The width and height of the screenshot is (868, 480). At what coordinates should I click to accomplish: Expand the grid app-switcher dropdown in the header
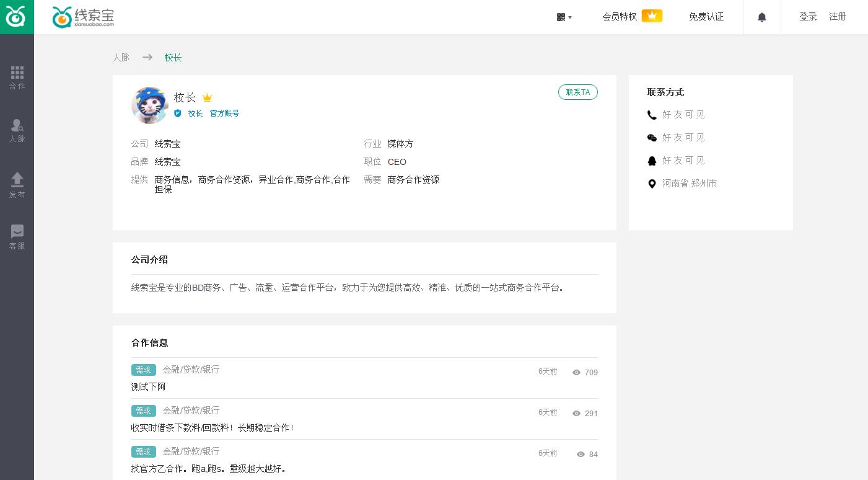(x=563, y=17)
